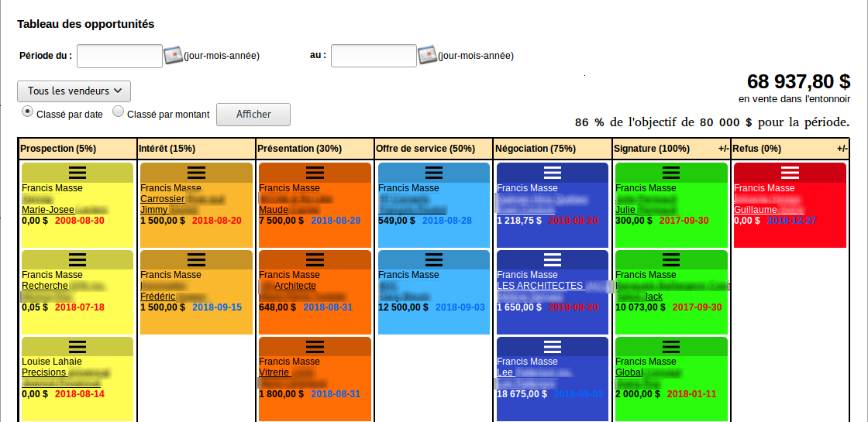Click the 'Négociation (75%)' column header
This screenshot has height=422, width=868.
pyautogui.click(x=536, y=149)
